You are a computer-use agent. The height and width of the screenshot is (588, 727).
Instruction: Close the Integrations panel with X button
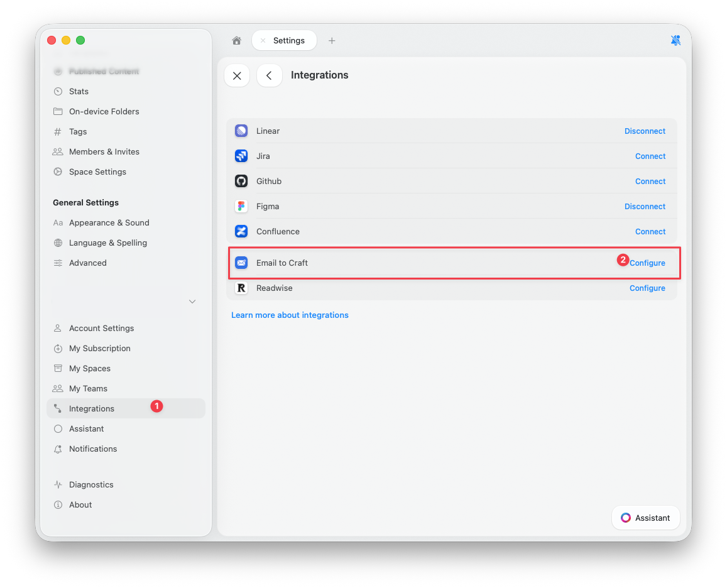(237, 75)
